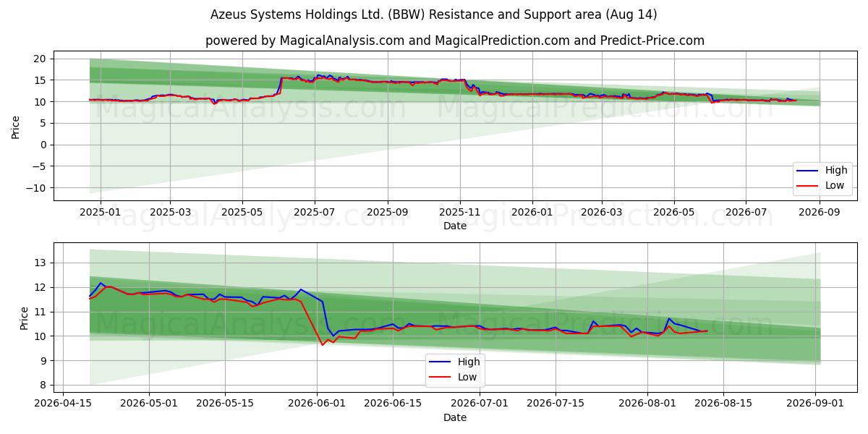
Task: Click the '2026-08-01' x-axis label in bottom chart
Action: (648, 404)
